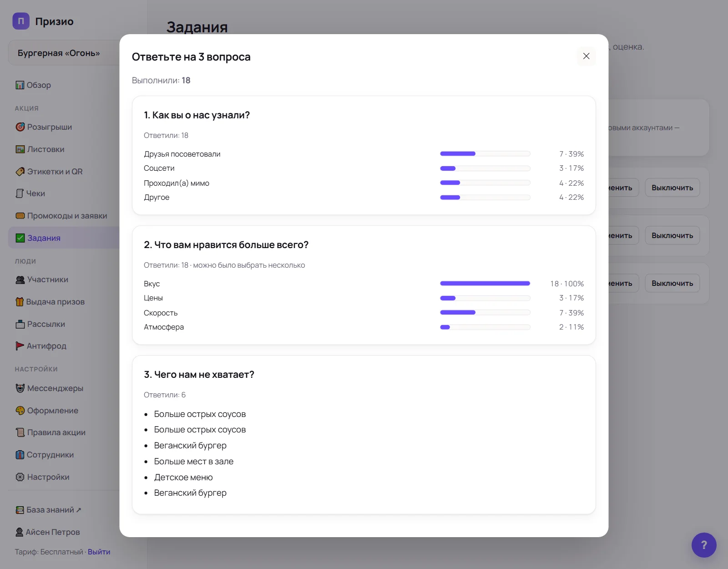Click the Тариф: Бесплатный text
728x569 pixels.
[x=49, y=552]
